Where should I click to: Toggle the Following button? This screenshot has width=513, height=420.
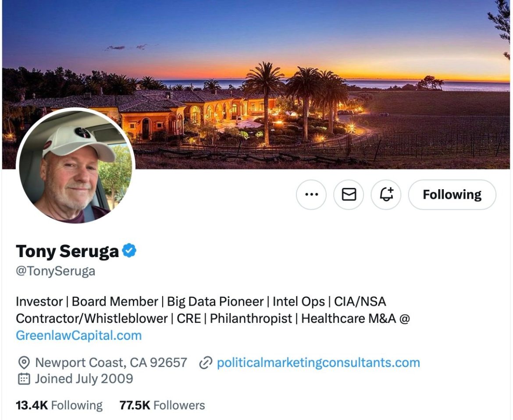452,194
